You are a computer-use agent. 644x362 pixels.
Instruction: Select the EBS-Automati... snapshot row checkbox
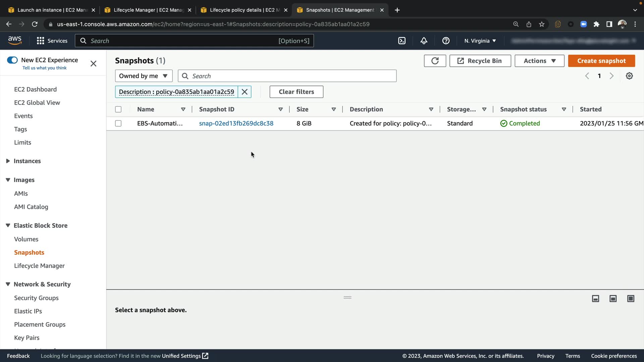[x=118, y=123]
